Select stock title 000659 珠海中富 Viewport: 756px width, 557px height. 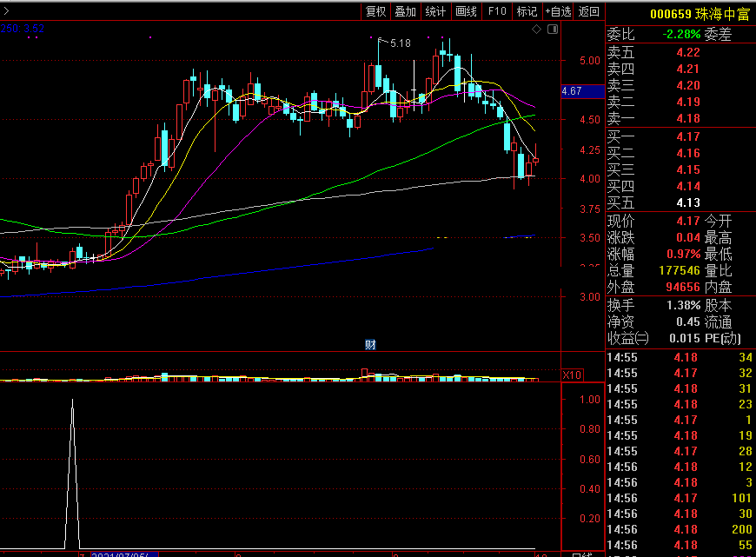tap(700, 14)
